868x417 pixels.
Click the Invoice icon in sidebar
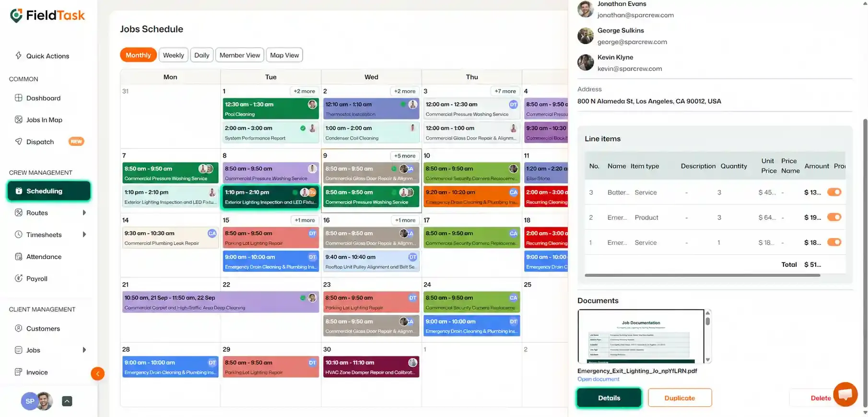pos(19,372)
